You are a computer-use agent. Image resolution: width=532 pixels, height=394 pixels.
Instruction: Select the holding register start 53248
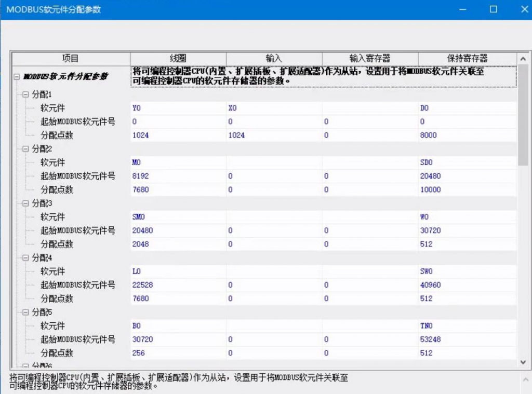[x=467, y=339]
